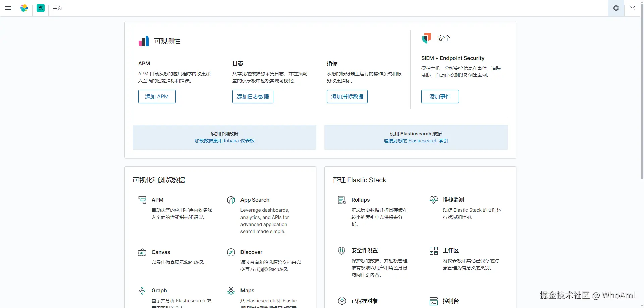Open the Graph title link
This screenshot has width=644, height=308.
coord(159,291)
